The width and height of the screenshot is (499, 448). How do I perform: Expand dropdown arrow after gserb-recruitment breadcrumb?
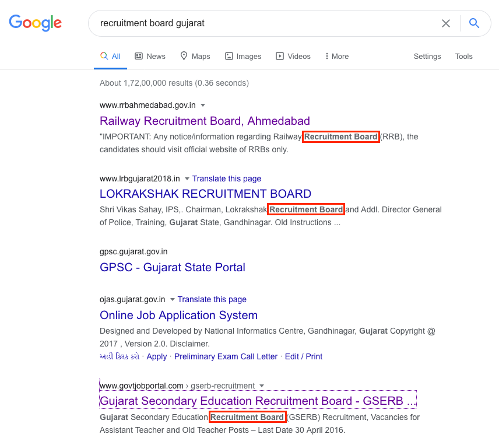click(262, 386)
